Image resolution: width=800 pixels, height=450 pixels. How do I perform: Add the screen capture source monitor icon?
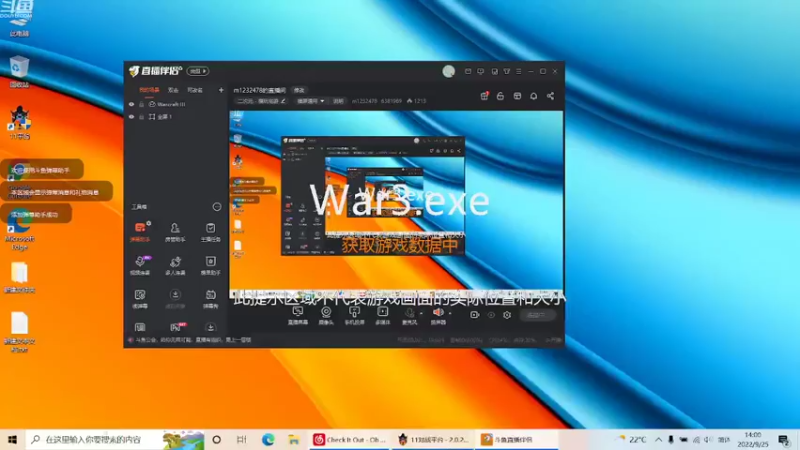(297, 315)
